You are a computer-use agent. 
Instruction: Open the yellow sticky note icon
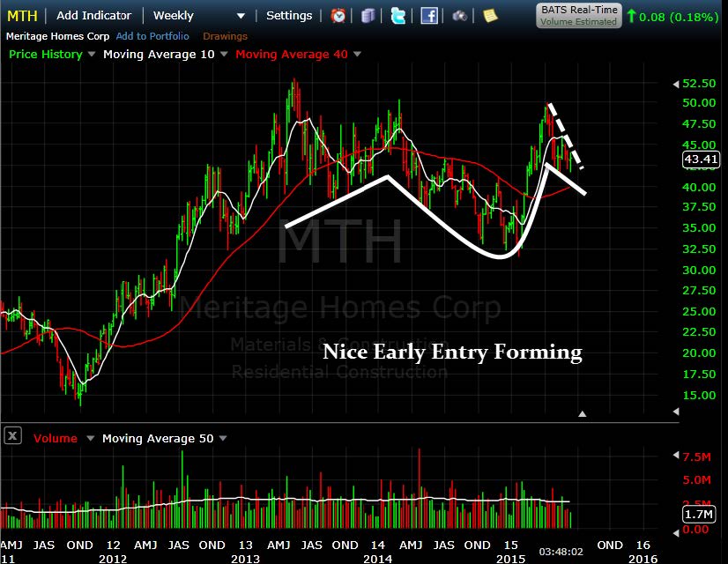(490, 16)
